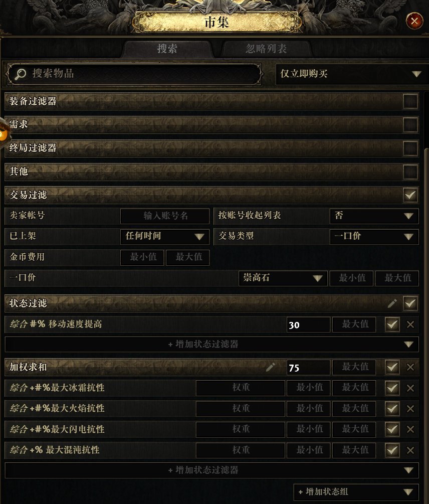
Task: Click the magnifier search icon
Action: (20, 74)
